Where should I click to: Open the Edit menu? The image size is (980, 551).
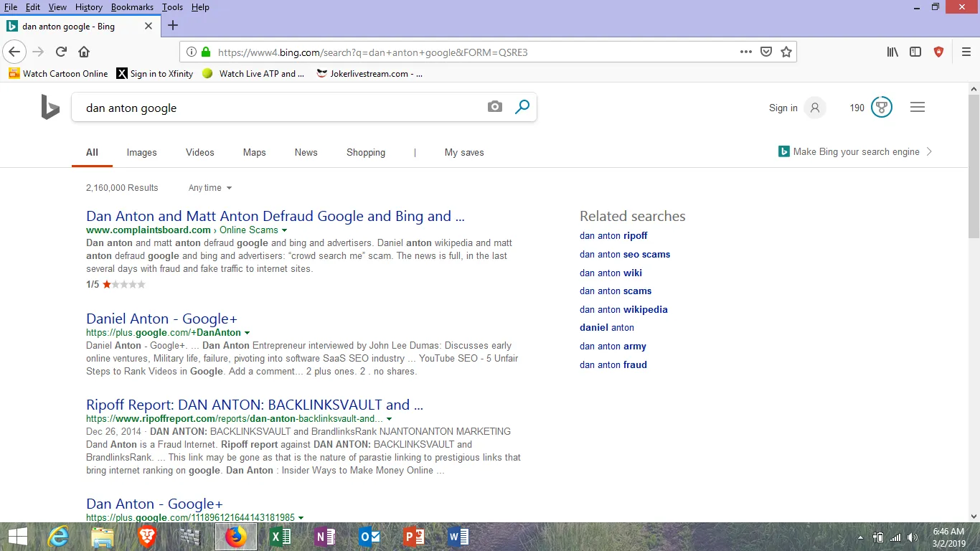[x=33, y=7]
